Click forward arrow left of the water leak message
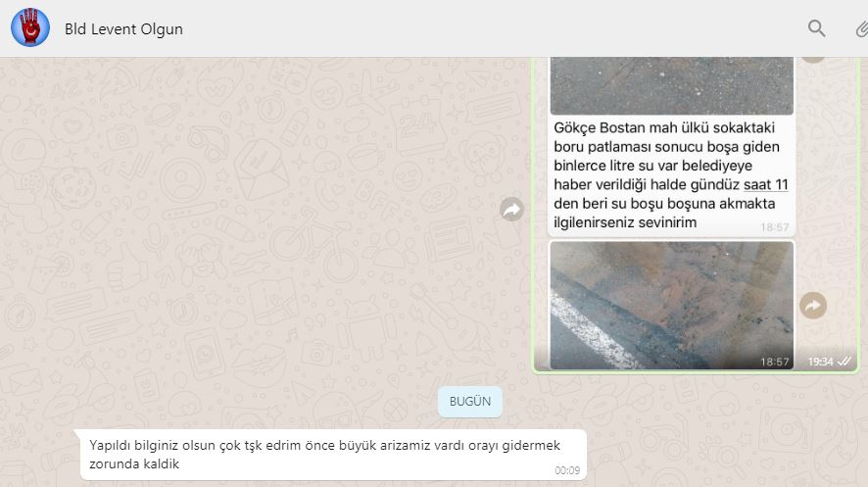This screenshot has height=487, width=868. 512,209
